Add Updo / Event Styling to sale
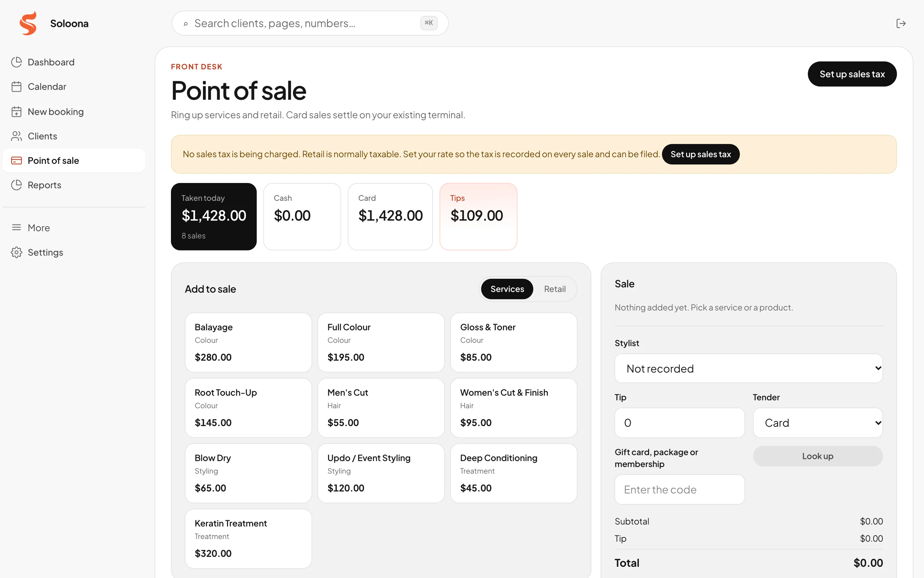The image size is (924, 578). click(x=381, y=473)
